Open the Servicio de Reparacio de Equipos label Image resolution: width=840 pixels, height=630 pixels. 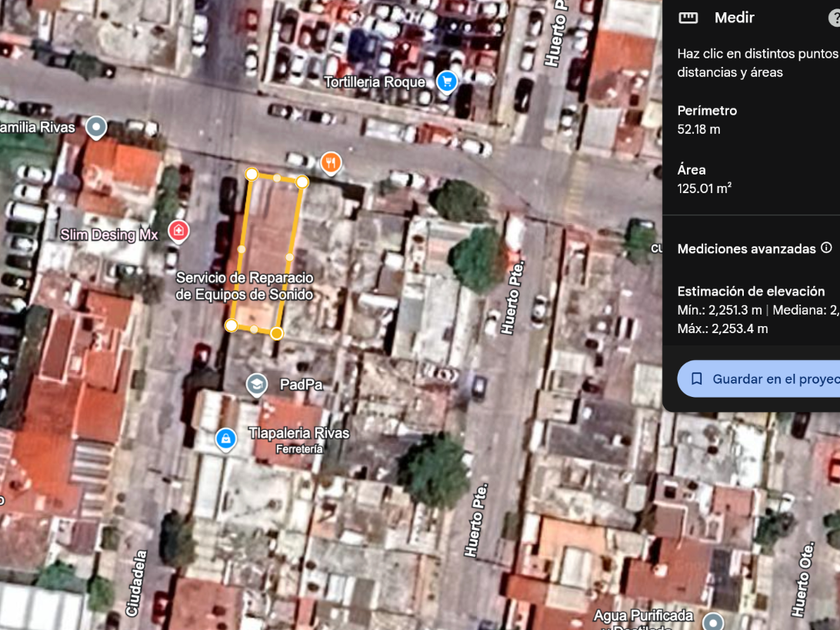click(x=244, y=286)
